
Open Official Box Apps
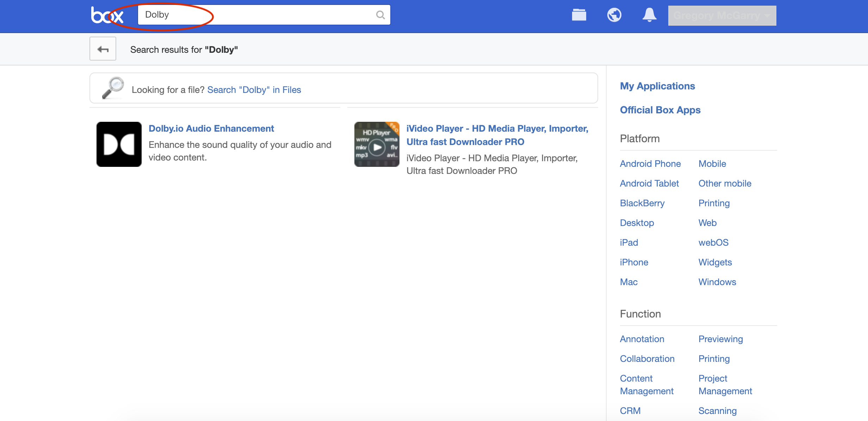tap(660, 110)
